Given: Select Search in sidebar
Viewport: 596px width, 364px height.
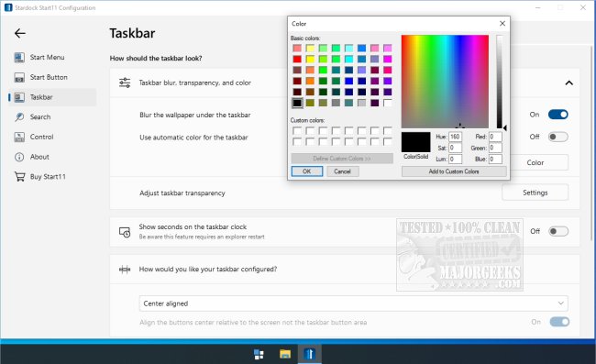Looking at the screenshot, I should click(40, 117).
